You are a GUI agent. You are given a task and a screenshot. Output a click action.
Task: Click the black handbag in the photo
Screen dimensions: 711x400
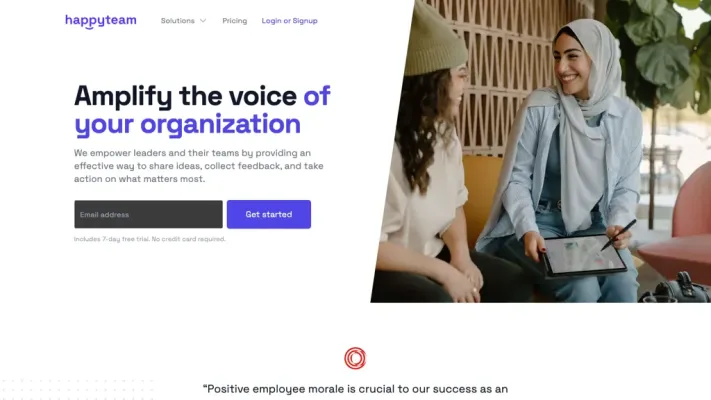pos(677,288)
